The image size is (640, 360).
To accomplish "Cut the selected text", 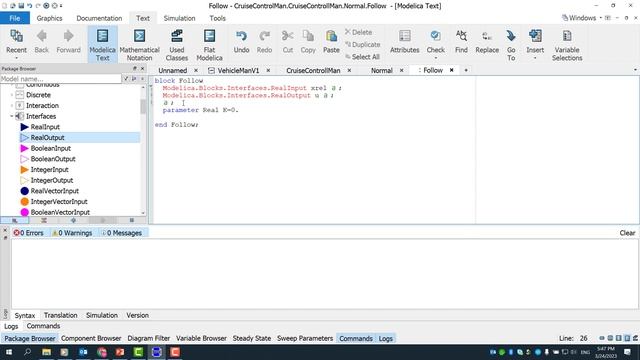I will tap(288, 42).
